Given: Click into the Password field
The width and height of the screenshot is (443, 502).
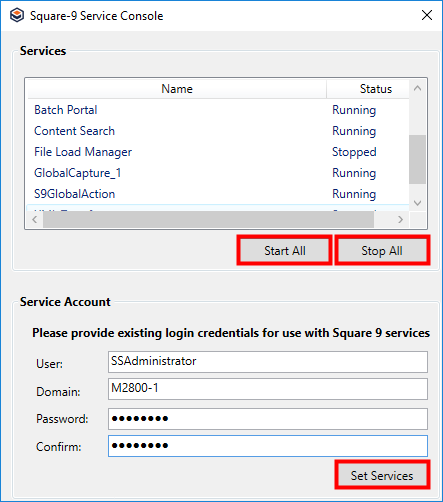Looking at the screenshot, I should pyautogui.click(x=268, y=419).
